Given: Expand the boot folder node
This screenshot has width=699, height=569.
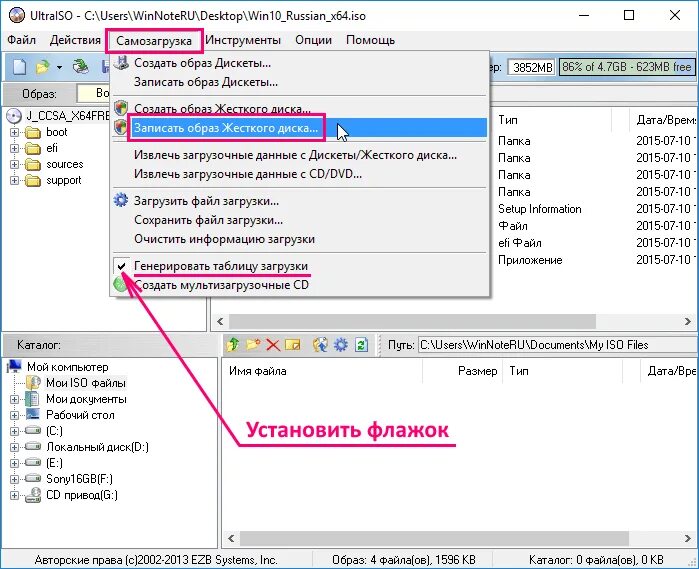Looking at the screenshot, I should coord(14,132).
